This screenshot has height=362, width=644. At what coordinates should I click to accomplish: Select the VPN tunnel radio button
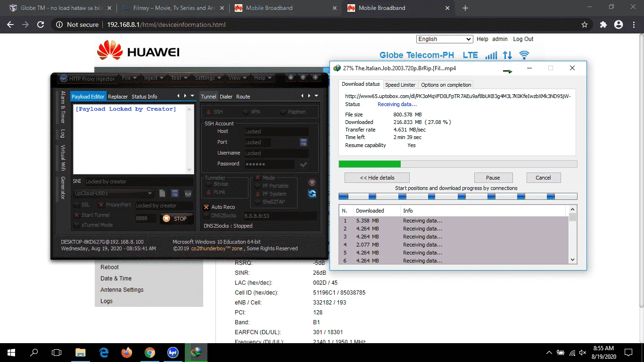click(246, 112)
